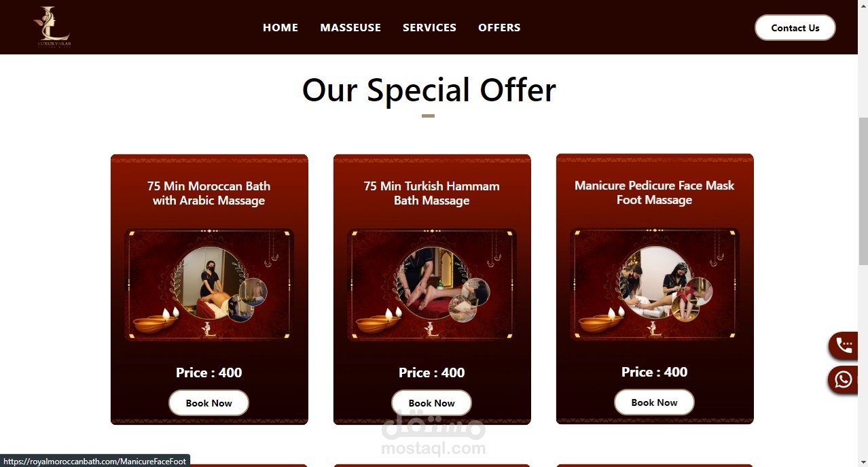Open the HOME menu item
Image resolution: width=868 pixels, height=467 pixels.
click(281, 27)
